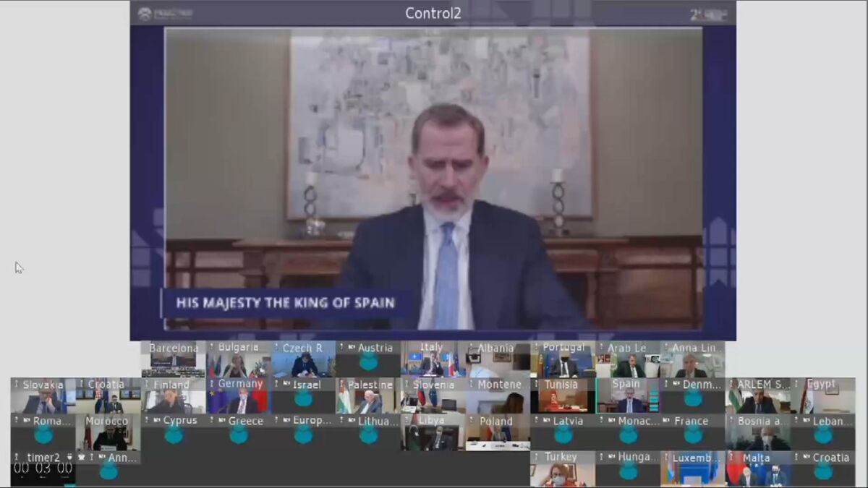Click the Greece participant's avatar icon

[x=238, y=434]
